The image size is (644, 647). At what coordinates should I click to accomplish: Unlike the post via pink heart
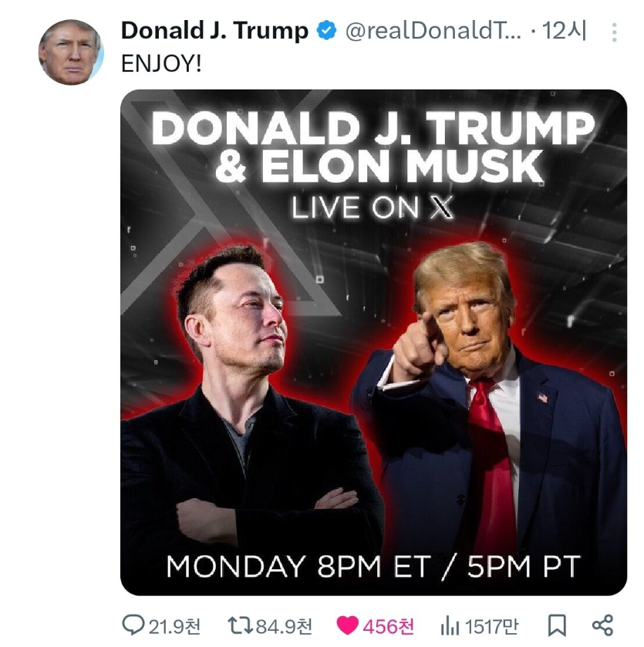tap(348, 625)
